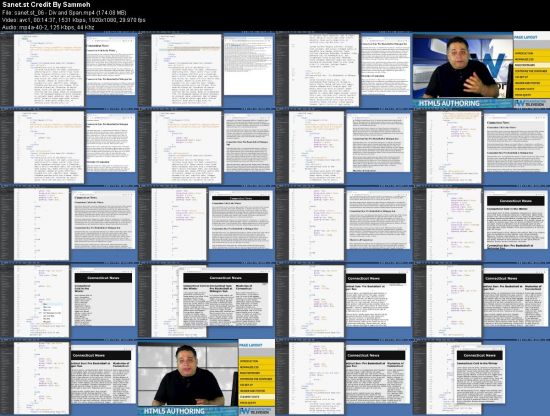Click the "File: sanet.st_06 - Div and Span.mp4" line
This screenshot has height=416, width=550.
click(64, 13)
